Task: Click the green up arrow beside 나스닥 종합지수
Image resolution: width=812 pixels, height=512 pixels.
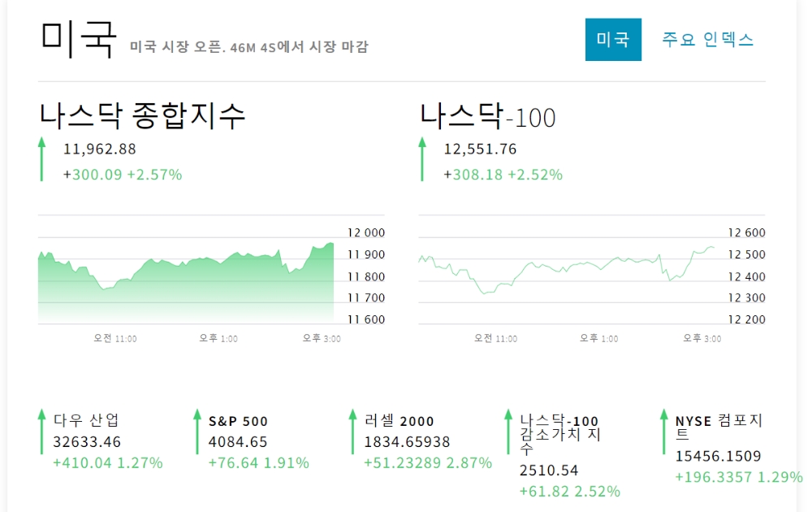Action: (42, 159)
